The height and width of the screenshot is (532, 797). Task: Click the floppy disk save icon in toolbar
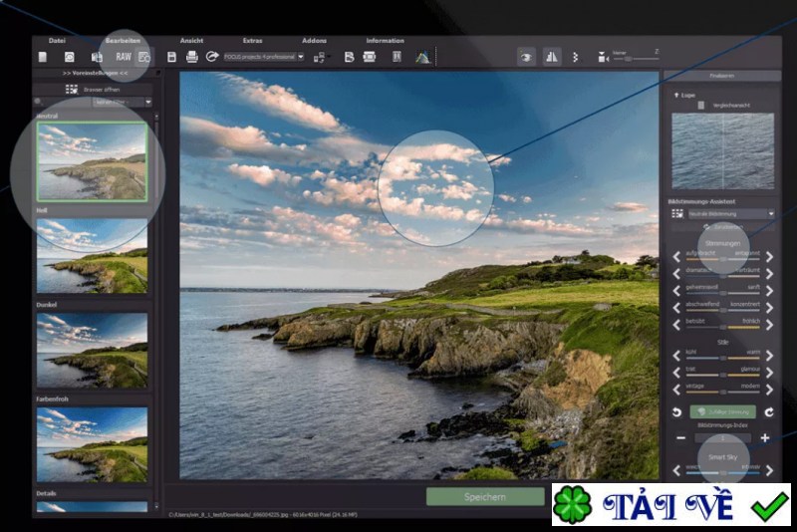(171, 57)
